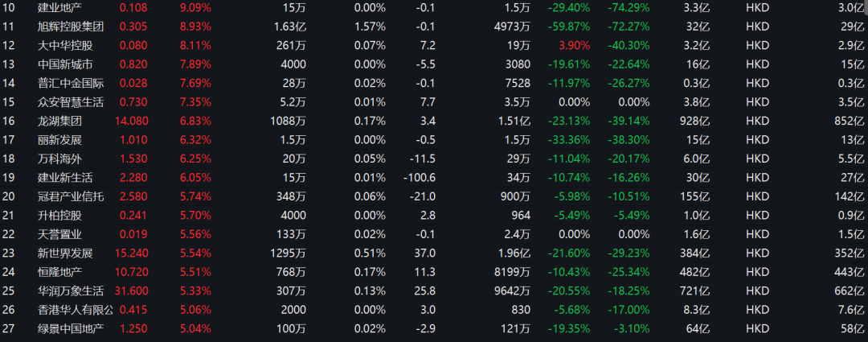
Task: Open 旭辉控股集团 stock entry
Action: click(70, 26)
